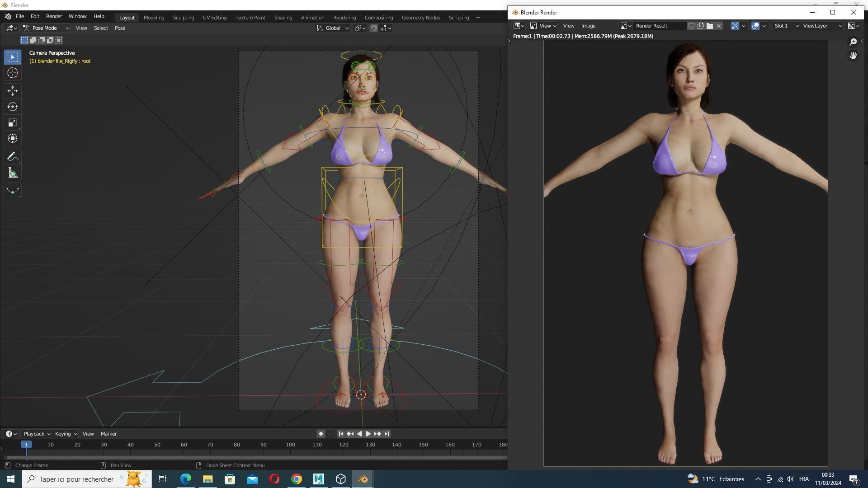868x488 pixels.
Task: Open the render image folder icon
Action: tap(710, 26)
